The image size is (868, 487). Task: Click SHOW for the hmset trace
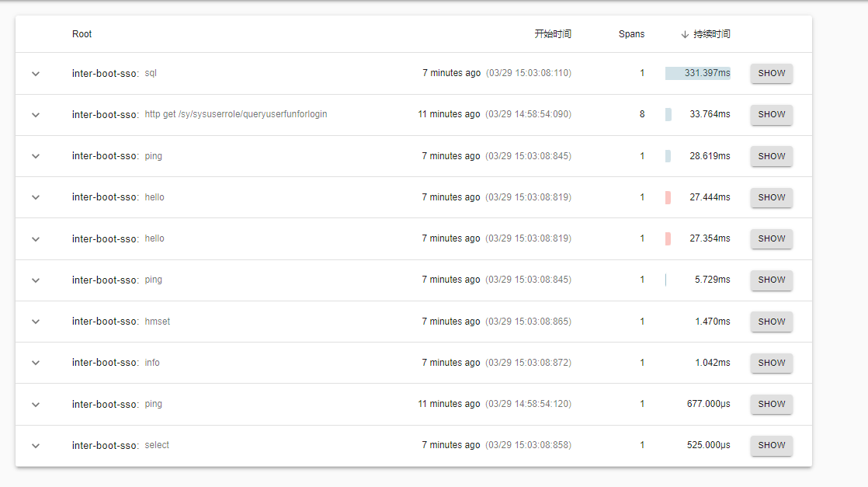point(771,321)
